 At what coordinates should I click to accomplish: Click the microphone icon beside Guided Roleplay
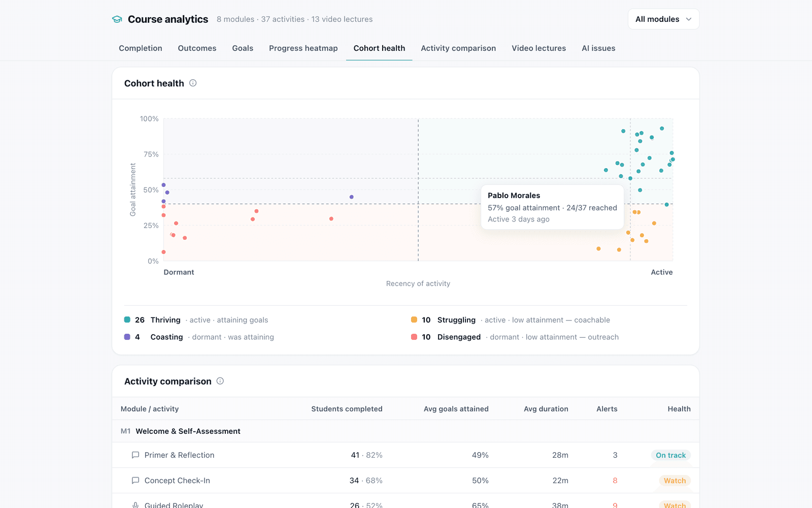coord(136,505)
